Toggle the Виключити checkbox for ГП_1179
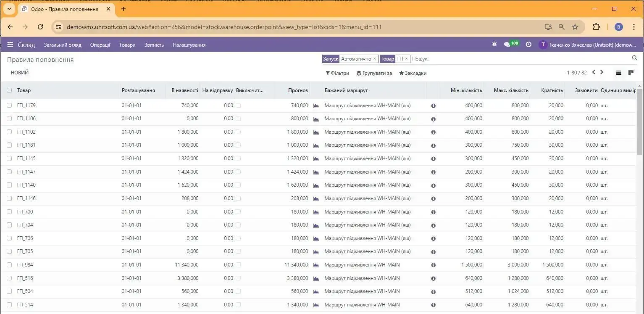Viewport: 644px width, 314px height. (237, 106)
